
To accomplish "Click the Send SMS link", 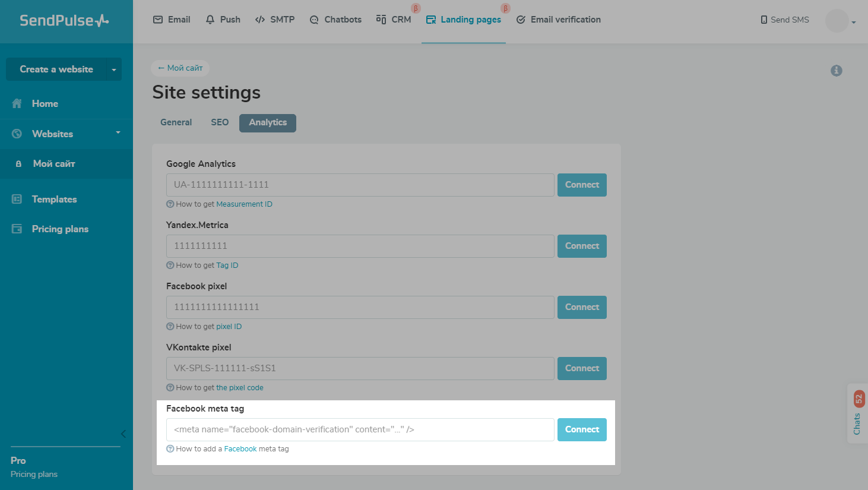I will (x=785, y=20).
